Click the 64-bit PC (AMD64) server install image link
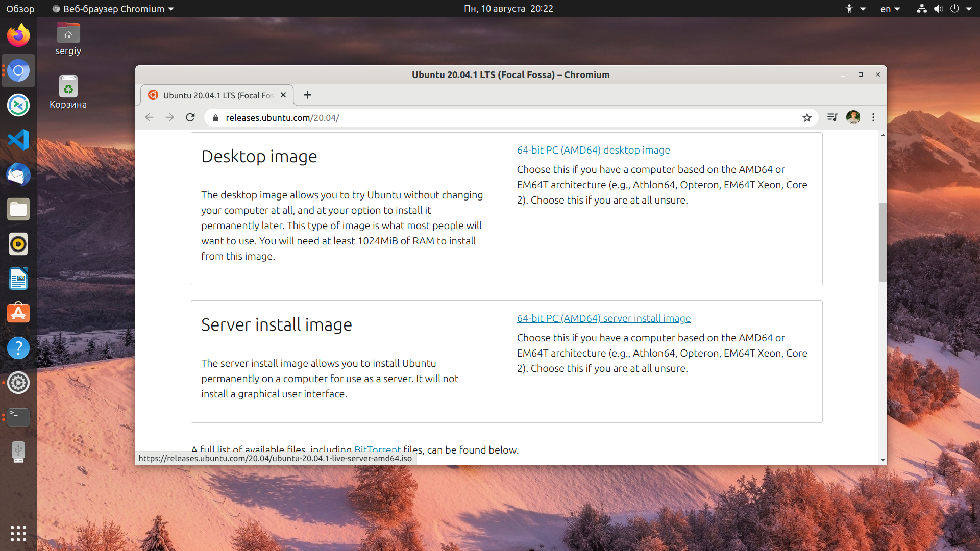 coord(604,318)
